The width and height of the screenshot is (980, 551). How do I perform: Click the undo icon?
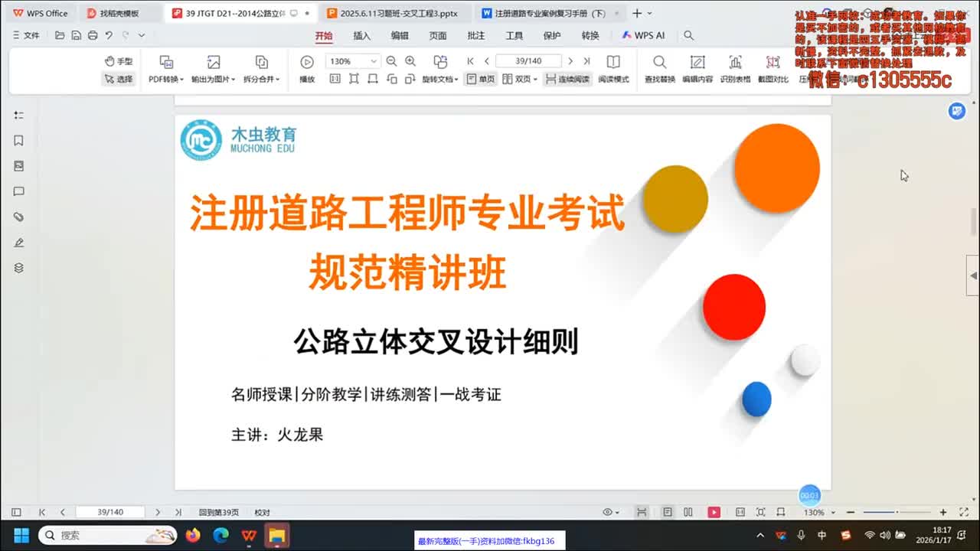pyautogui.click(x=109, y=35)
